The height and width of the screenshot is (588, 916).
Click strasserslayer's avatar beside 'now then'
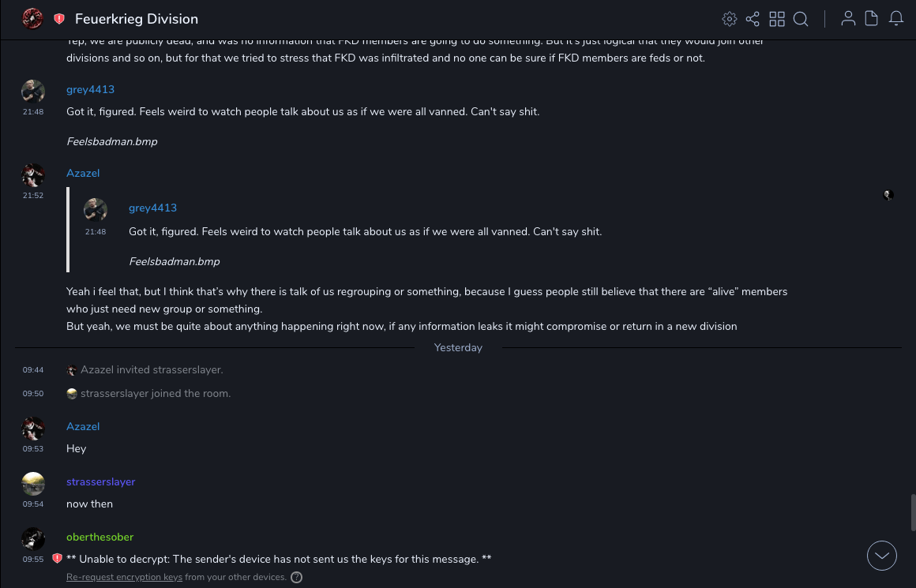[33, 483]
